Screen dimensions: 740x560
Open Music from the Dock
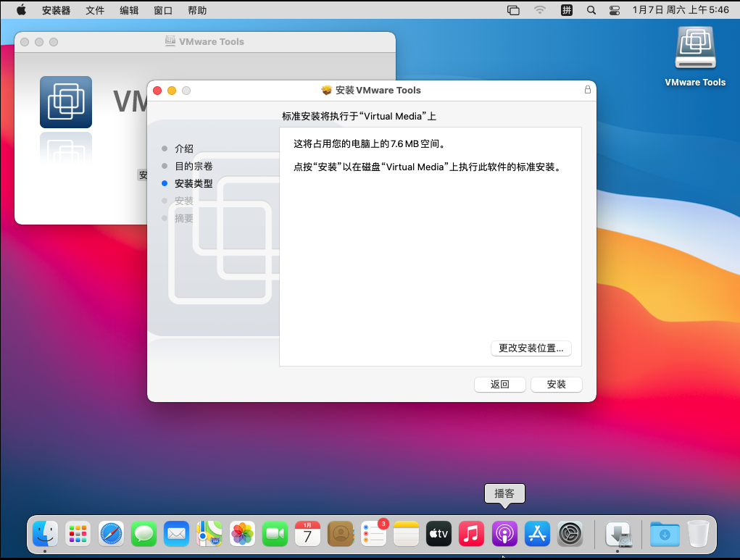pyautogui.click(x=471, y=534)
